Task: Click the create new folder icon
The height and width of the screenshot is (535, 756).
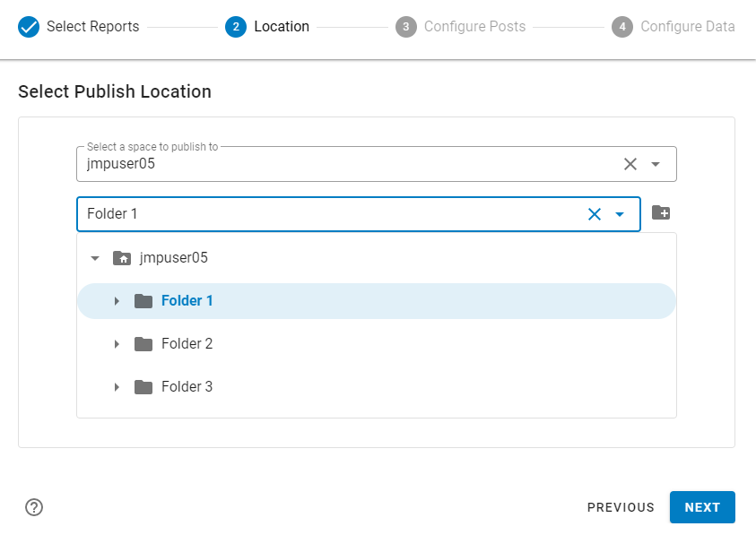Action: (x=661, y=213)
